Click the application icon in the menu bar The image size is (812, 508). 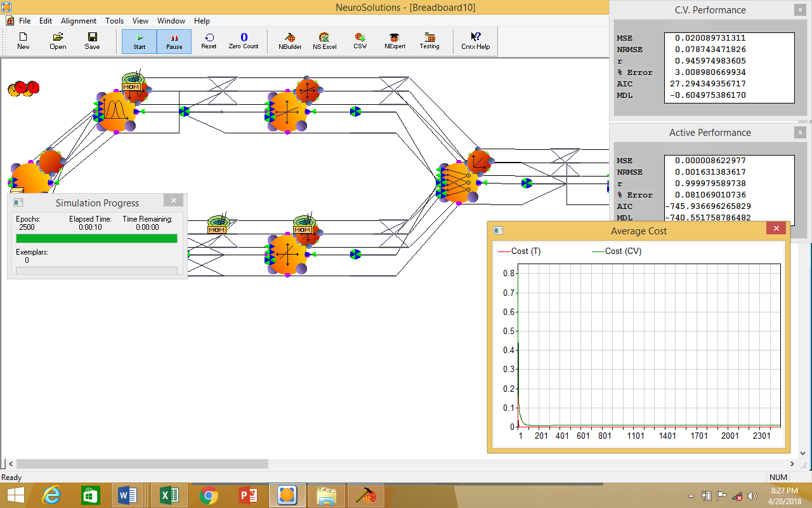point(10,21)
